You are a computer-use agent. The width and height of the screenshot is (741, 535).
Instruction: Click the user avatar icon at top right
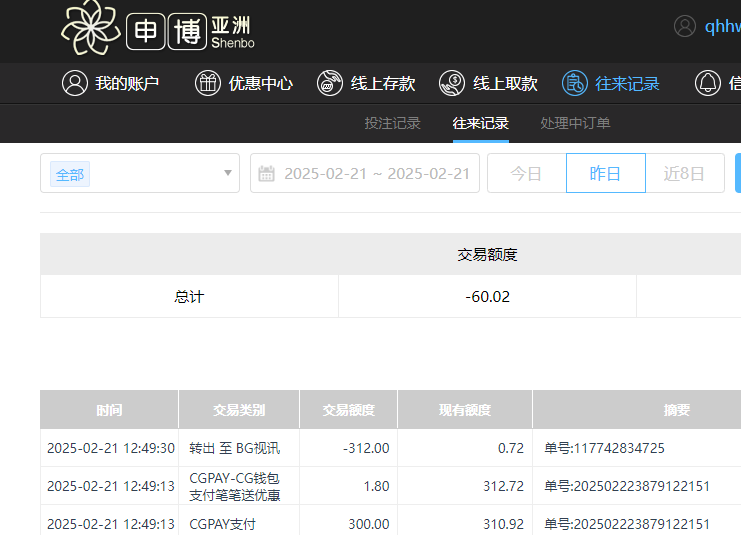[x=685, y=26]
